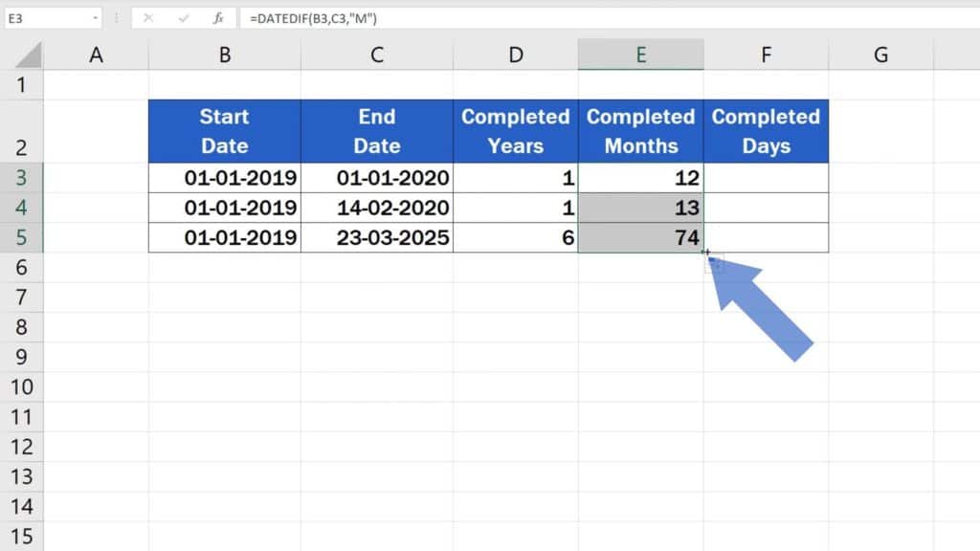Screen dimensions: 980x551
Task: Click the Cancel X icon in formula bar
Action: tap(147, 18)
